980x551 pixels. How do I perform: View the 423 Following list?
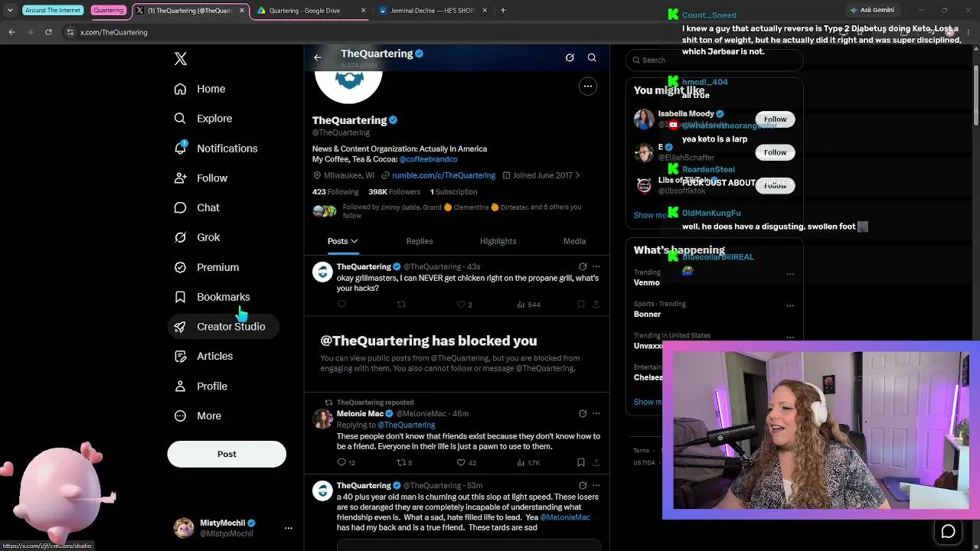[335, 192]
